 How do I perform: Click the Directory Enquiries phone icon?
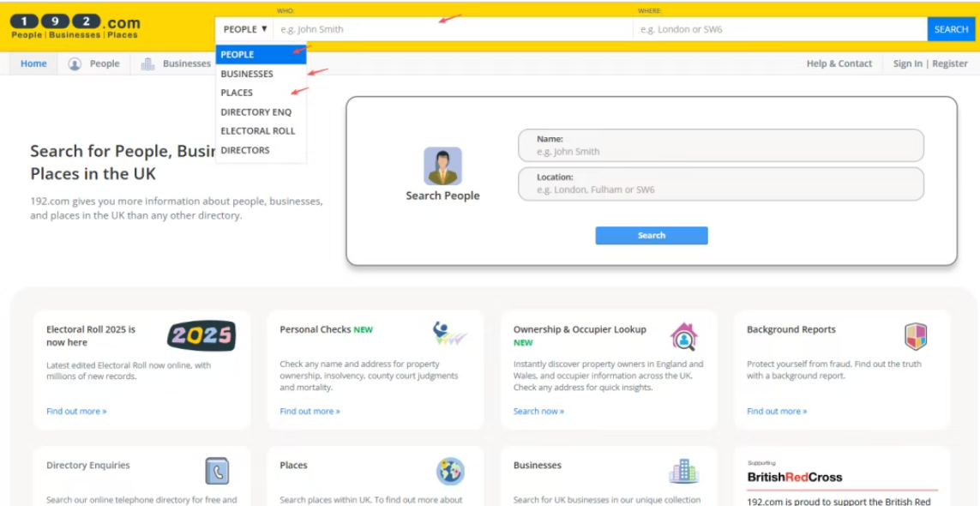[x=217, y=471]
